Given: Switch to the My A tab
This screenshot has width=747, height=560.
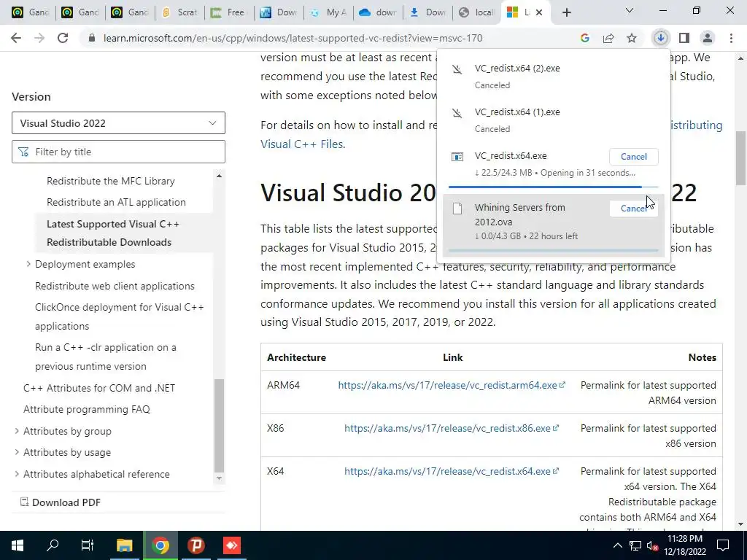Looking at the screenshot, I should [329, 12].
